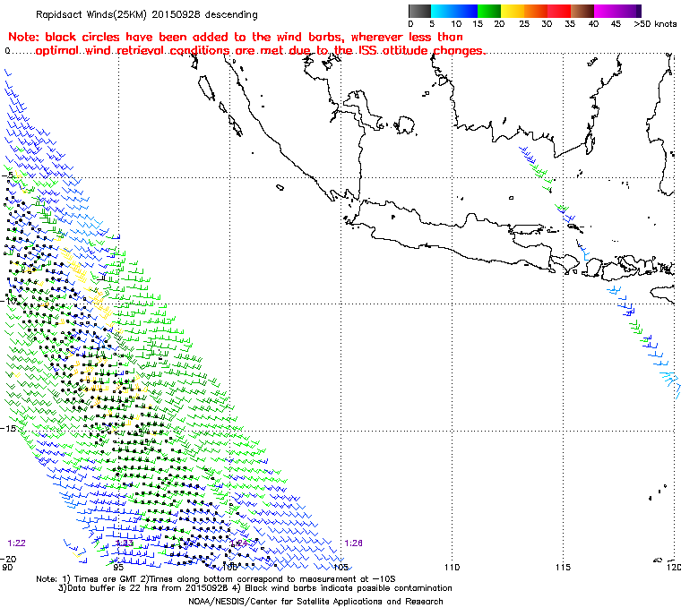Click the longitude label '115'

563,567
